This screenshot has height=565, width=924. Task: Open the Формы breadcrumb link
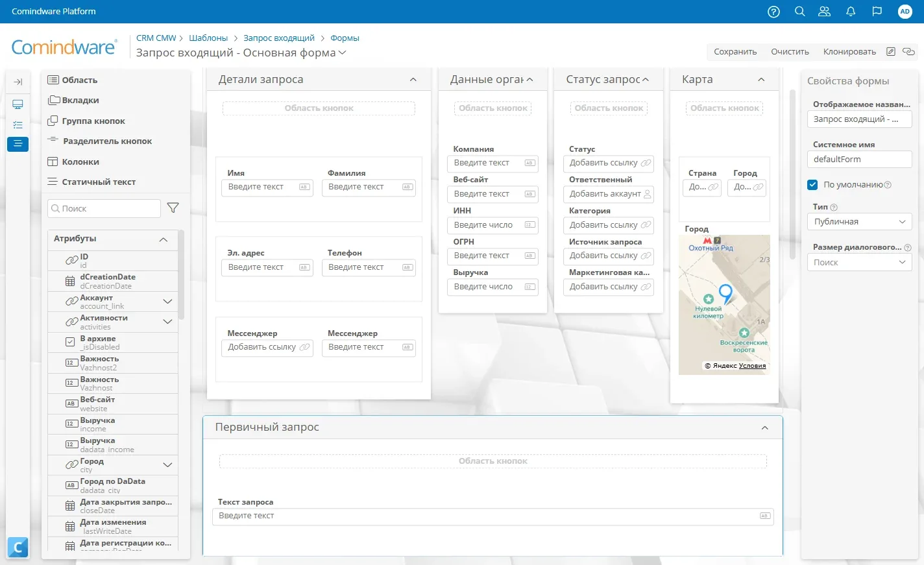point(345,38)
